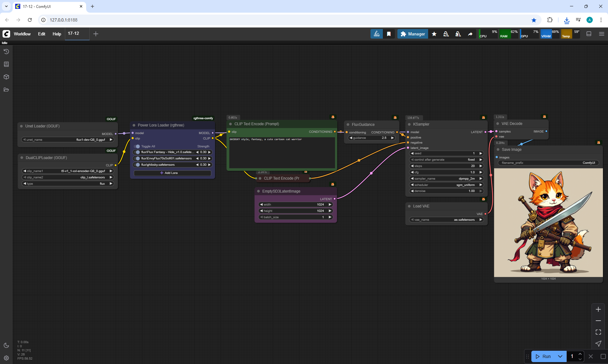Screen dimensions: 608x364
Task: Open the Workflow menu
Action: click(x=22, y=34)
